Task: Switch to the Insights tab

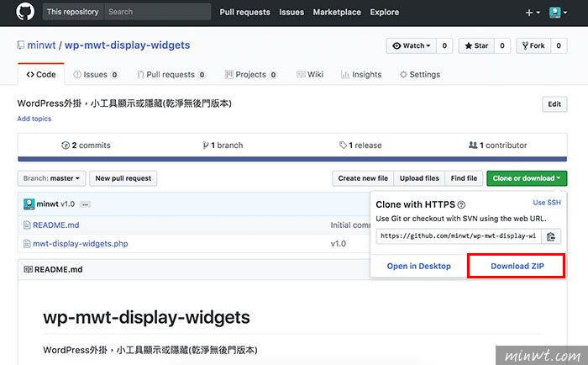Action: click(361, 74)
